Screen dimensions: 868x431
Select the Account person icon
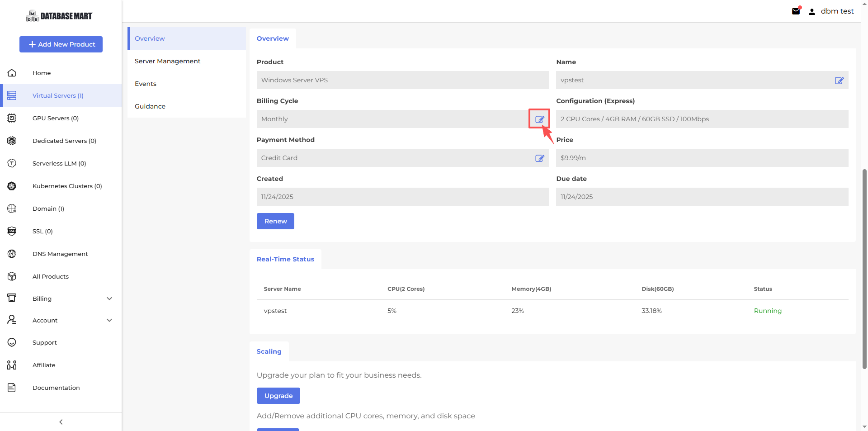pos(12,320)
